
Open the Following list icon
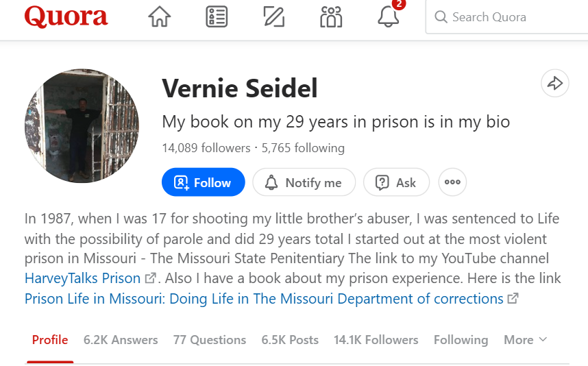pos(217,17)
